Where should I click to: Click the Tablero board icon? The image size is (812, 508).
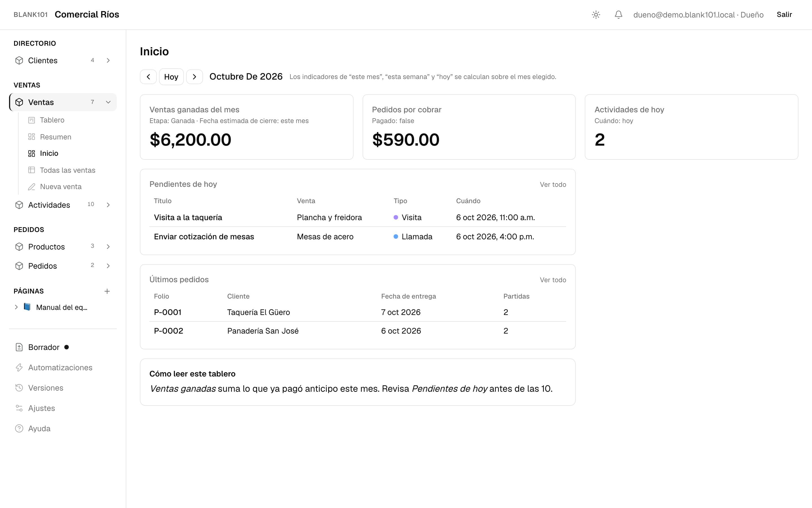click(32, 120)
